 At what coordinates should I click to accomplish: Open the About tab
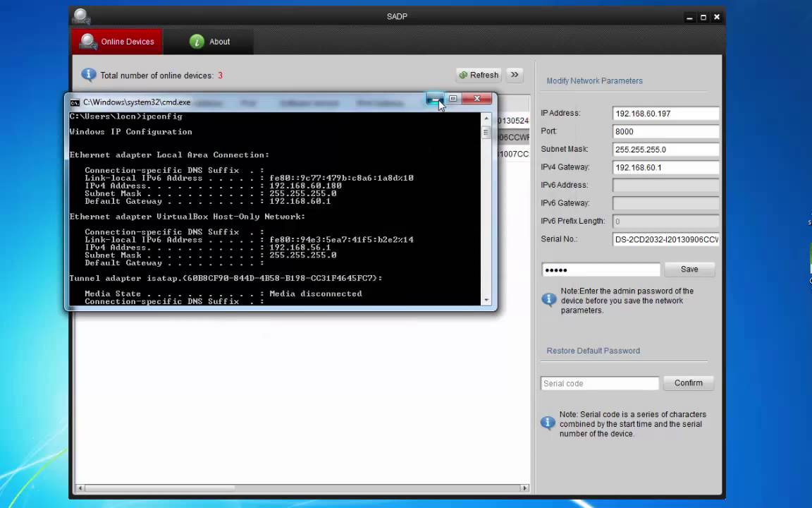209,42
